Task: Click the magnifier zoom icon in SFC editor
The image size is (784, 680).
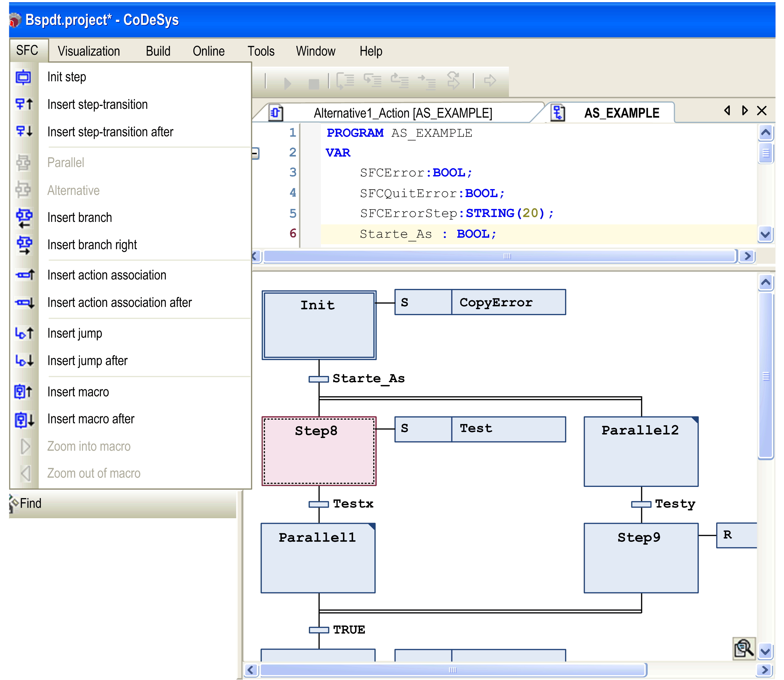Action: click(743, 648)
